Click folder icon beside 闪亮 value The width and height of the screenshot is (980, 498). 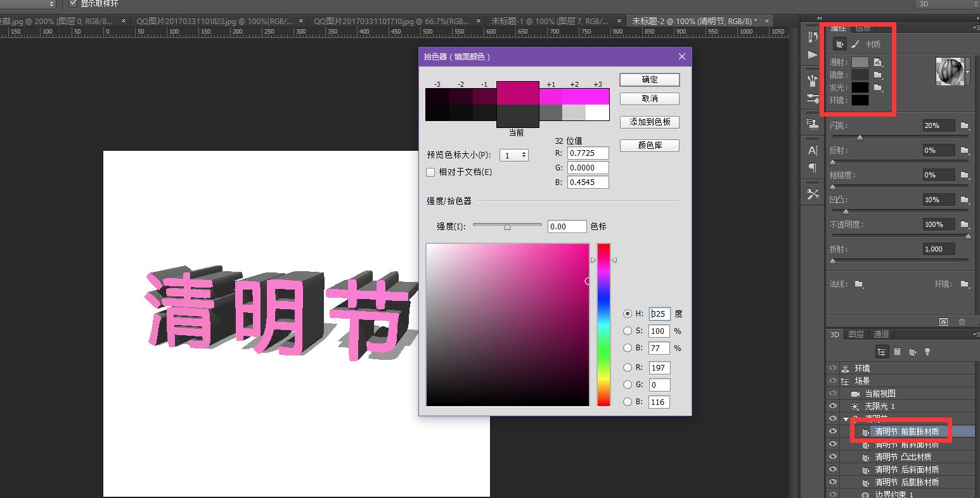click(964, 125)
